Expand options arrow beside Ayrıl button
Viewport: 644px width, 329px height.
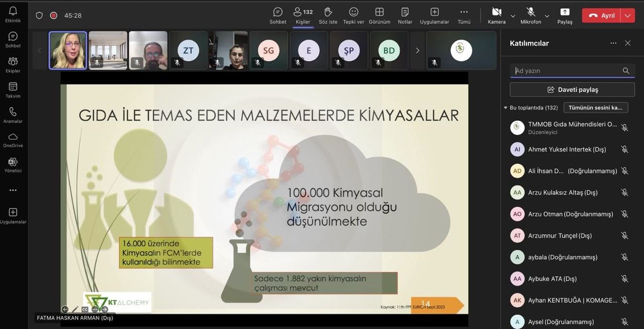627,16
